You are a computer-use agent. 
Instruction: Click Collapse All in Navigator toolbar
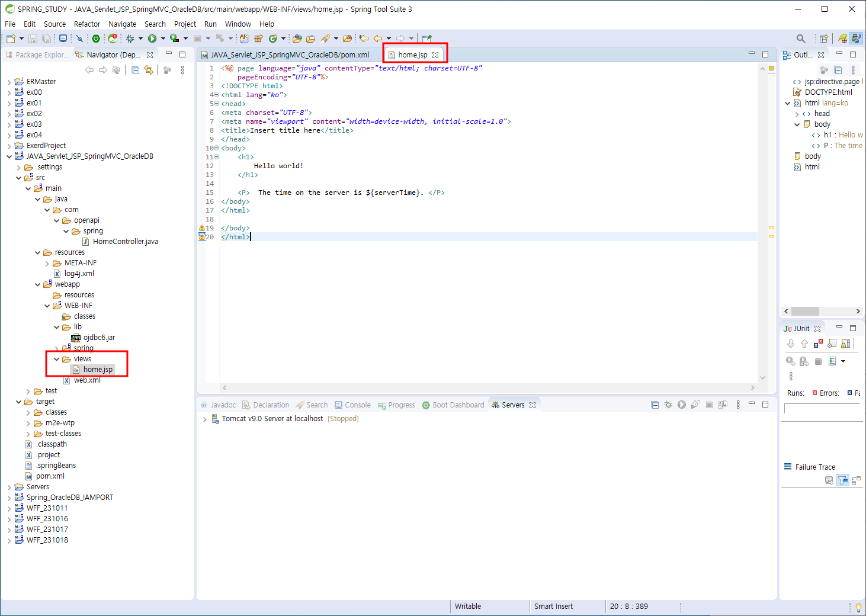(135, 70)
